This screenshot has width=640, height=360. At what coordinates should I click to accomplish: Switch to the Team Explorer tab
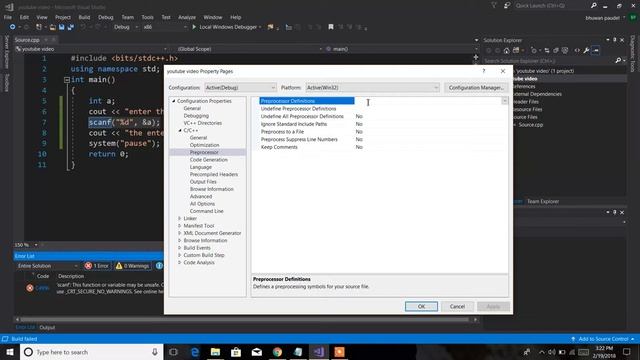coord(542,201)
